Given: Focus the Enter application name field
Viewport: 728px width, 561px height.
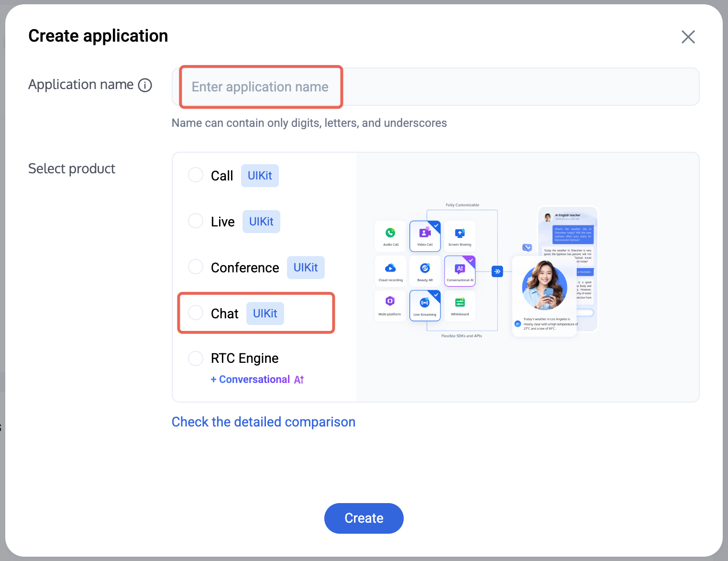Looking at the screenshot, I should pos(435,87).
